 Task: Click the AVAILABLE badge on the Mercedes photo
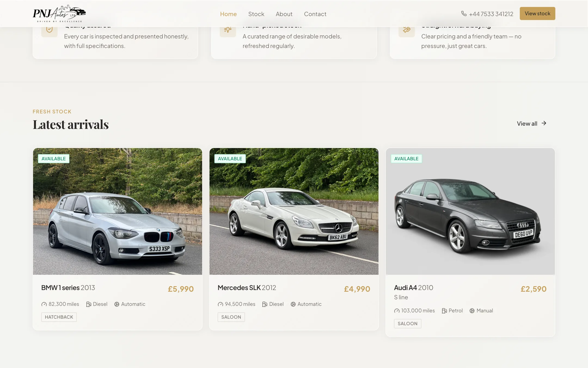tap(230, 159)
